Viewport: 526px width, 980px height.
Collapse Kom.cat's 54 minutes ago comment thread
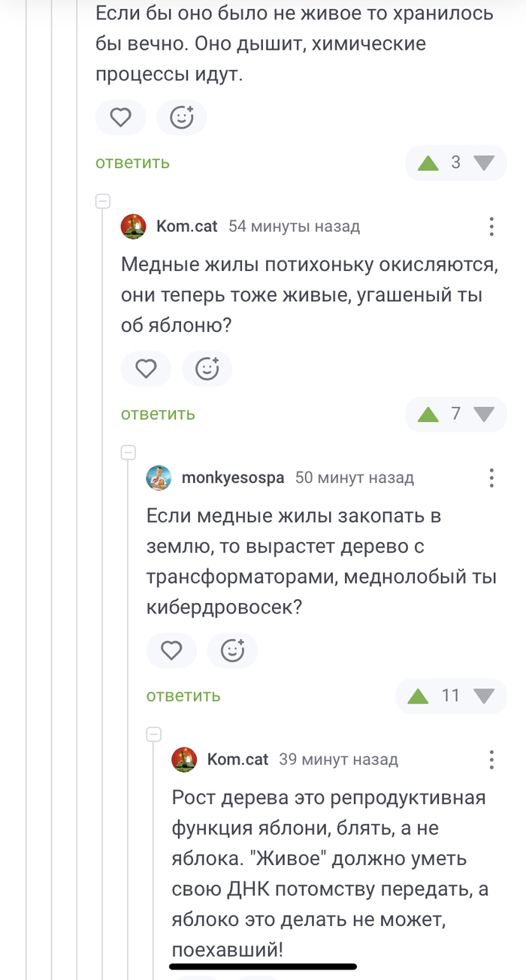103,201
